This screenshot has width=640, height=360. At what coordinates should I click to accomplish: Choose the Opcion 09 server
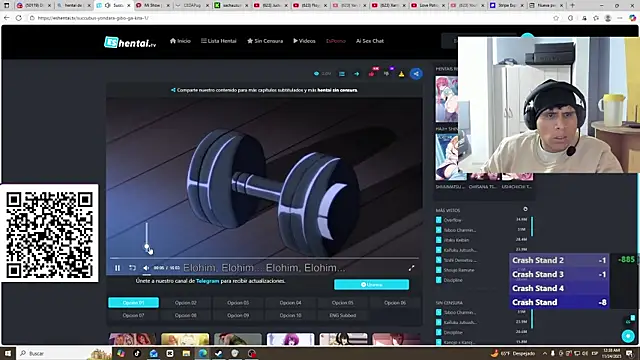(238, 316)
